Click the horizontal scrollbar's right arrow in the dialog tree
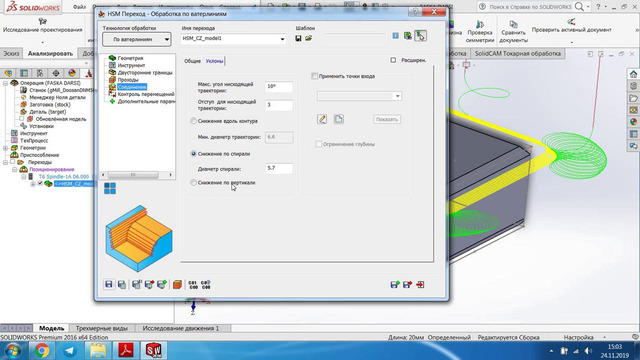640x360 pixels. click(171, 175)
